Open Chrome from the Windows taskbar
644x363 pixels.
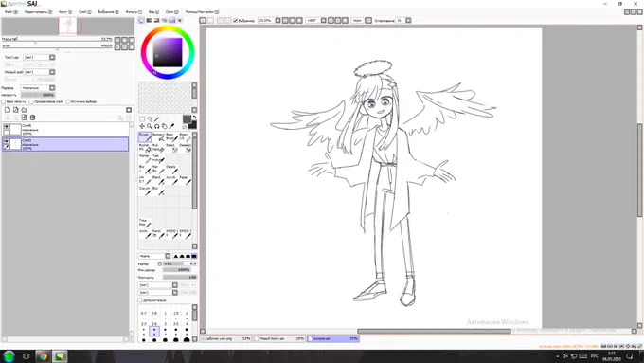[43, 356]
